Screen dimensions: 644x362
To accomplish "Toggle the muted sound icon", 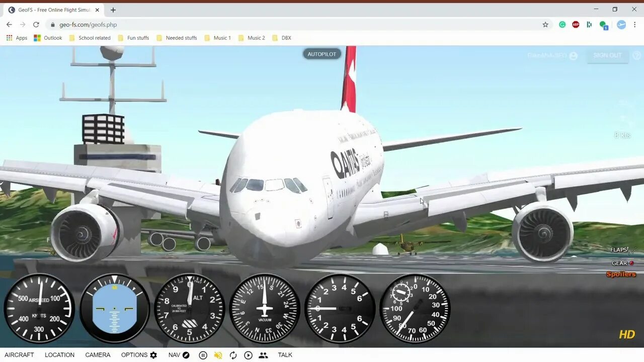I will click(x=218, y=355).
